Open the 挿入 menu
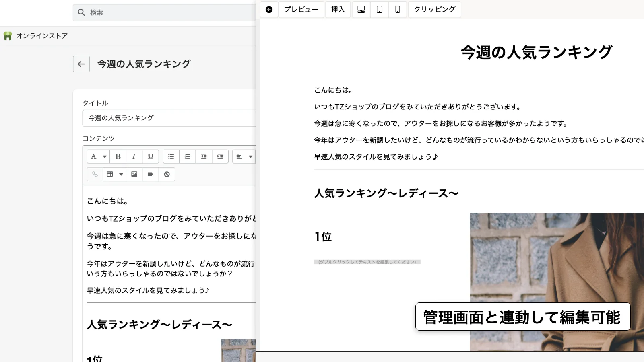 pos(338,10)
